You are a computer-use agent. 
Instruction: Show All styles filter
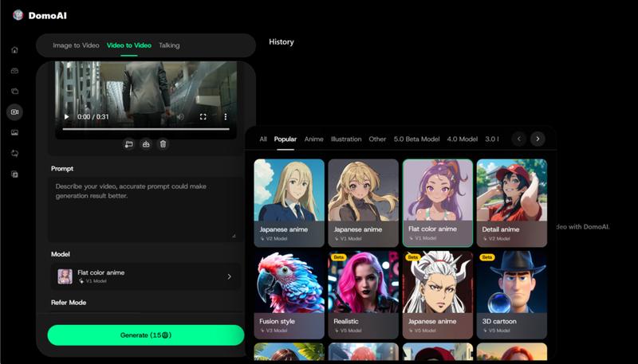263,139
